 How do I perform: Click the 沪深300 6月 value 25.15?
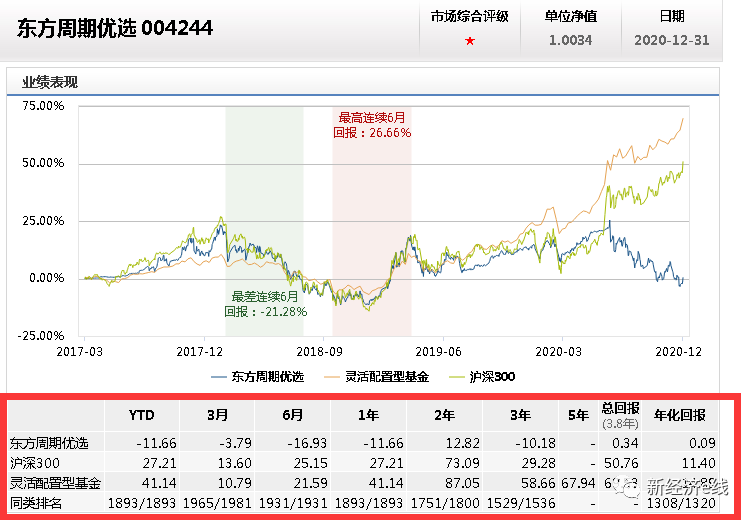[x=311, y=463]
